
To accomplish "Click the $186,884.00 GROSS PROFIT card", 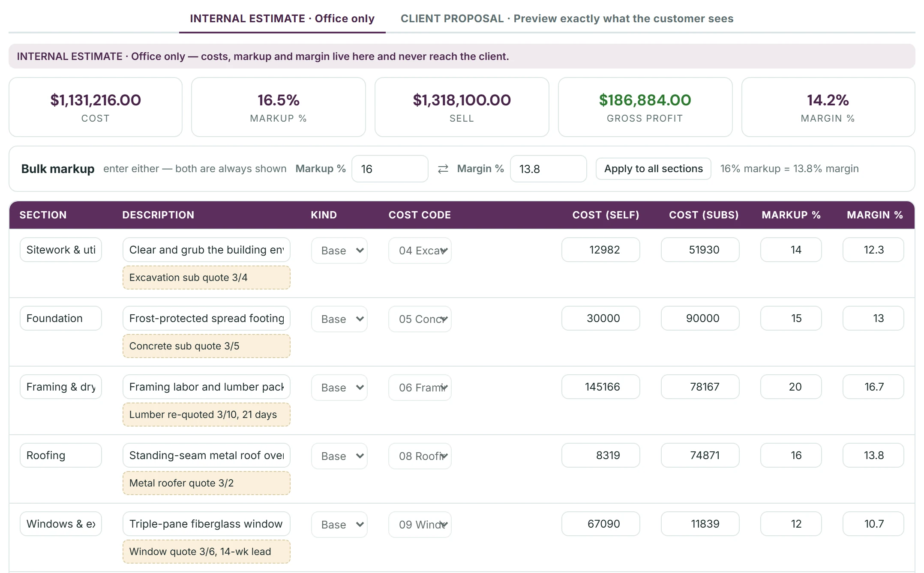I will click(645, 107).
